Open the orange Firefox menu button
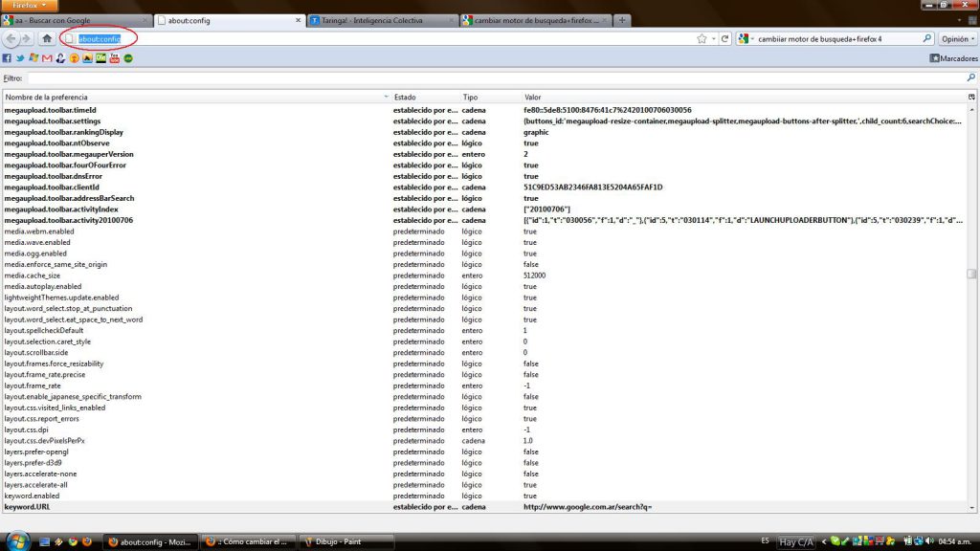Screen dimensions: 980x551 [30, 6]
